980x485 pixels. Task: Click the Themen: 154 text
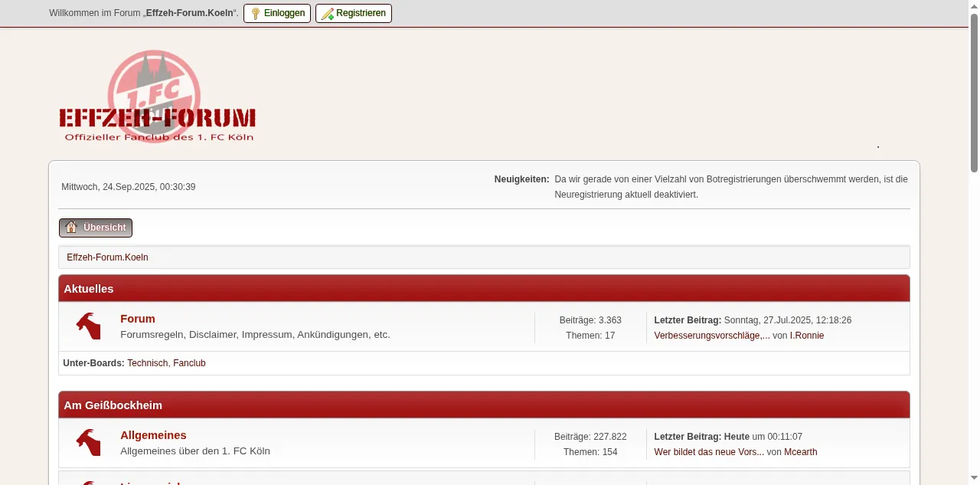[590, 452]
